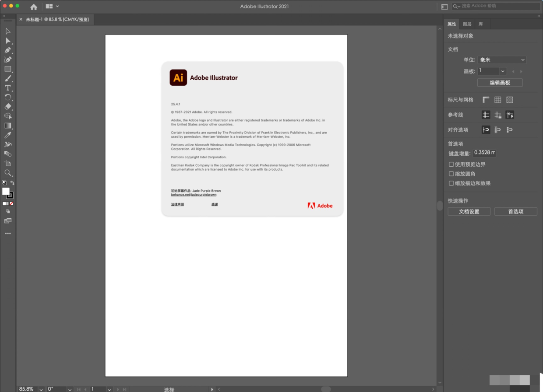
Task: Click the 键盘增量 input field
Action: [x=484, y=153]
